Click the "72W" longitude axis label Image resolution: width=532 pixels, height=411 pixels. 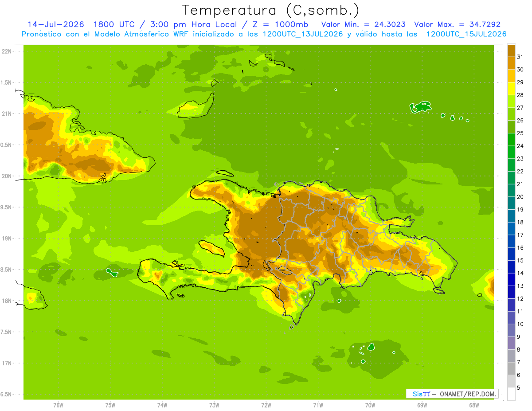pos(266,405)
